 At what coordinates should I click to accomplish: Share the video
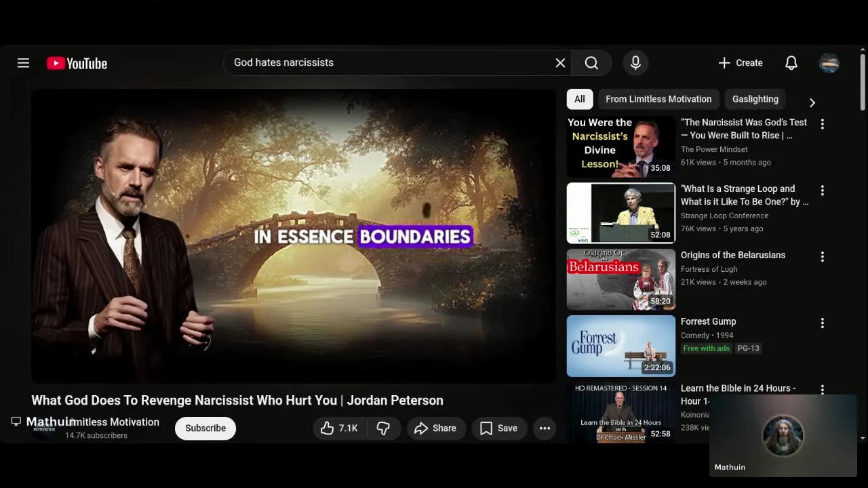click(x=435, y=428)
